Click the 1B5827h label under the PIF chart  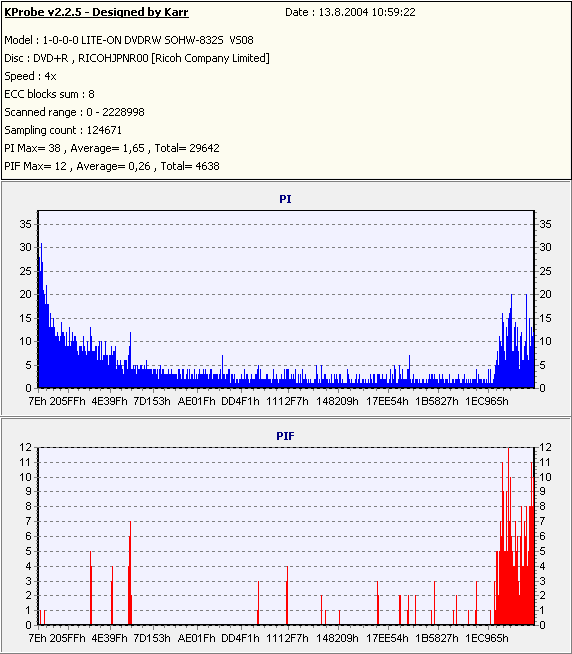point(437,638)
